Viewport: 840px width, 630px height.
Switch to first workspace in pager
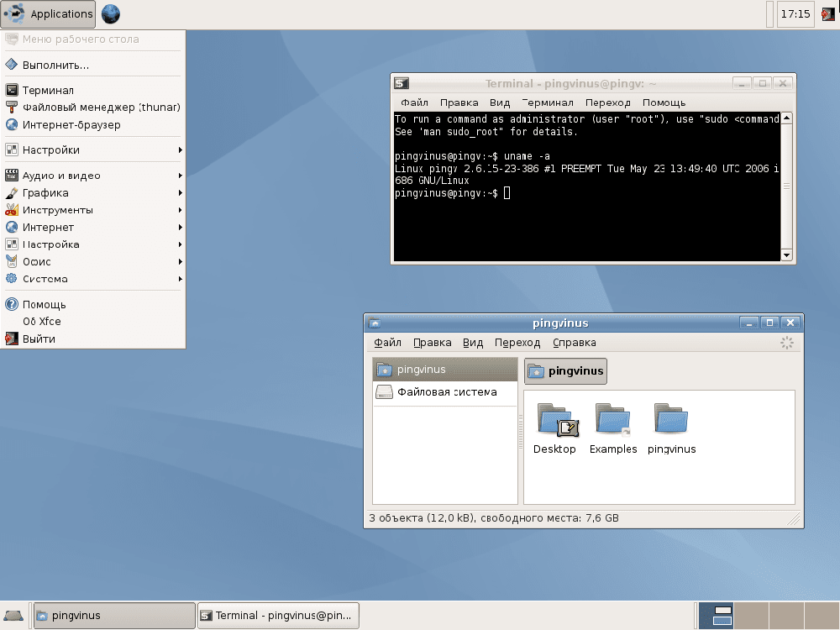click(x=717, y=616)
